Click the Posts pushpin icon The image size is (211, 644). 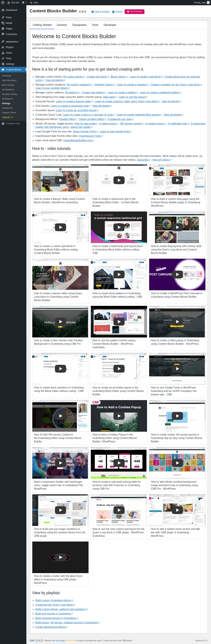click(3, 17)
